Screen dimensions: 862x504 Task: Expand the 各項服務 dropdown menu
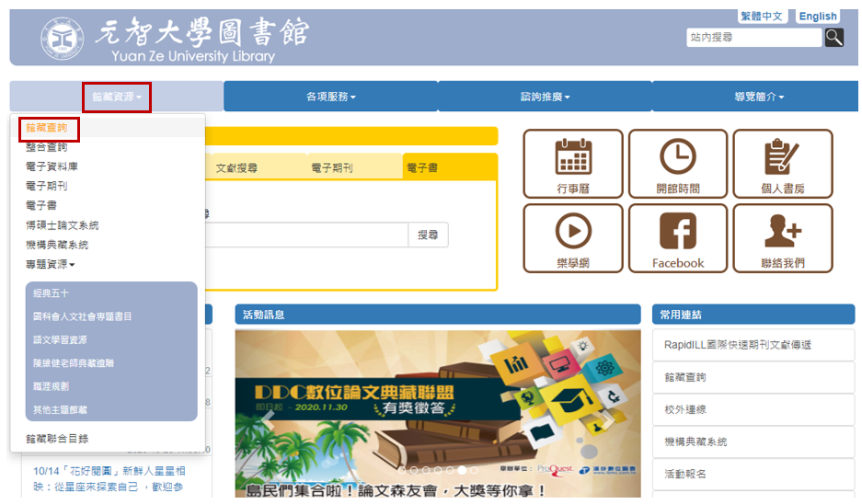[x=330, y=97]
